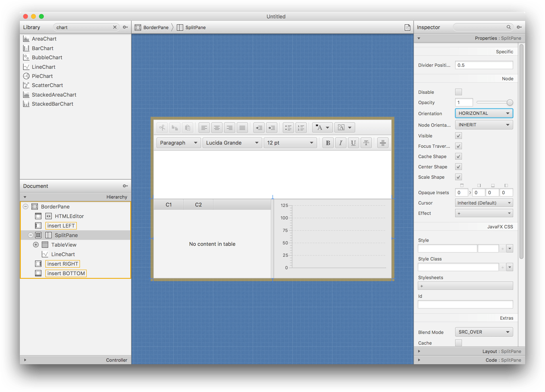The height and width of the screenshot is (392, 545).
Task: Expand the Layout : SplitPane section
Action: [x=419, y=351]
